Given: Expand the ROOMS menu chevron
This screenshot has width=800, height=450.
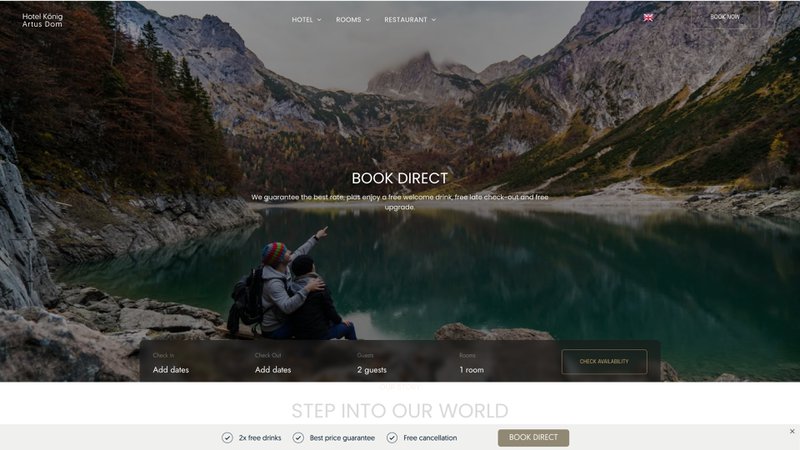Looking at the screenshot, I should (x=367, y=20).
